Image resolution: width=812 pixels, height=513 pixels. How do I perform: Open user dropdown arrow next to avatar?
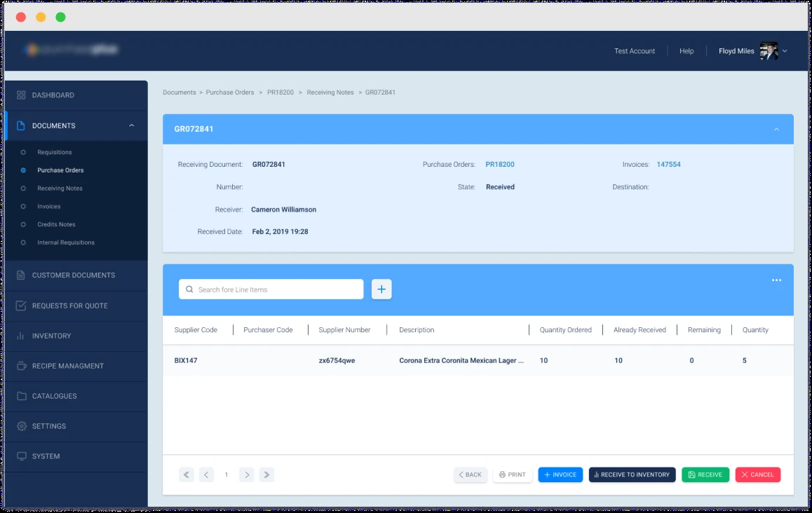point(785,50)
